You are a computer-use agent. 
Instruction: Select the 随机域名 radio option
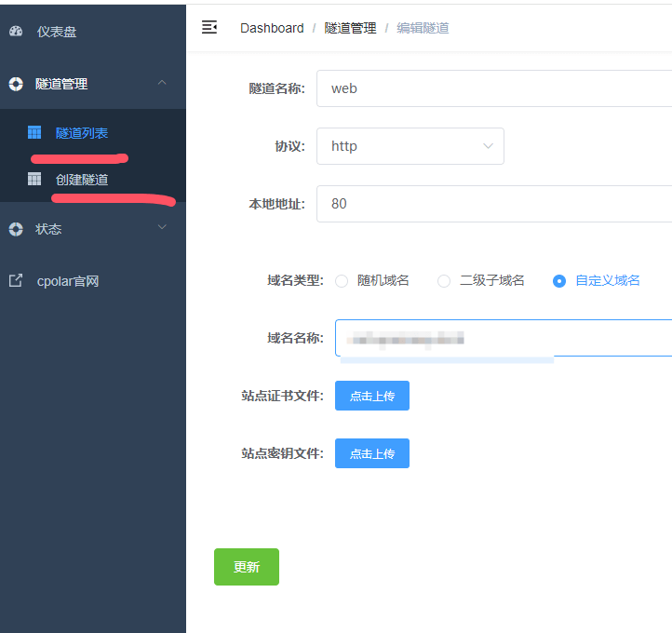(342, 281)
